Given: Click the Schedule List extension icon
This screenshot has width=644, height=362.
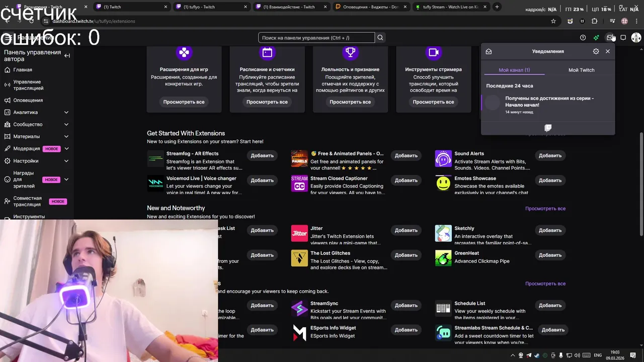Looking at the screenshot, I should pyautogui.click(x=443, y=308).
